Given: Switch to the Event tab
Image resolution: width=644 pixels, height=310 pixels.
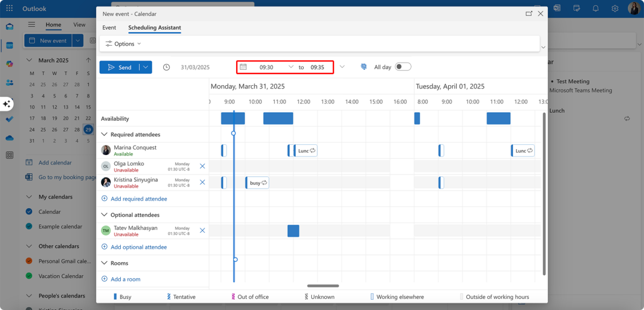Looking at the screenshot, I should [x=109, y=27].
